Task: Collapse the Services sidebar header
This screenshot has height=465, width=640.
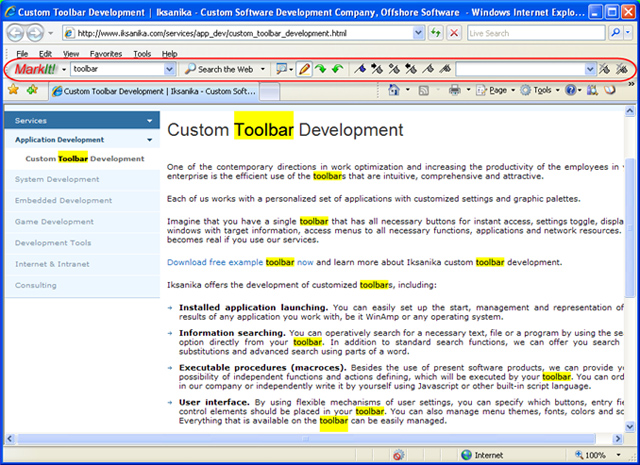Action: click(x=82, y=120)
